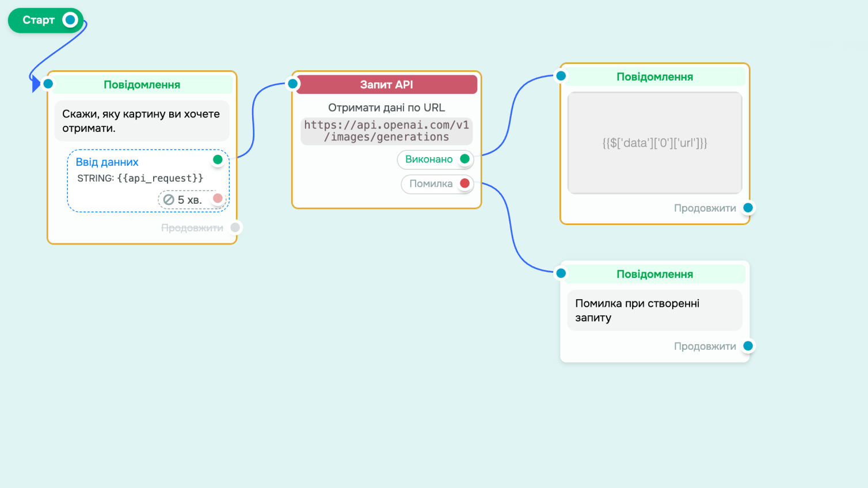The image size is (868, 488).
Task: Open the 'Ввід данних' user input label
Action: 107,162
